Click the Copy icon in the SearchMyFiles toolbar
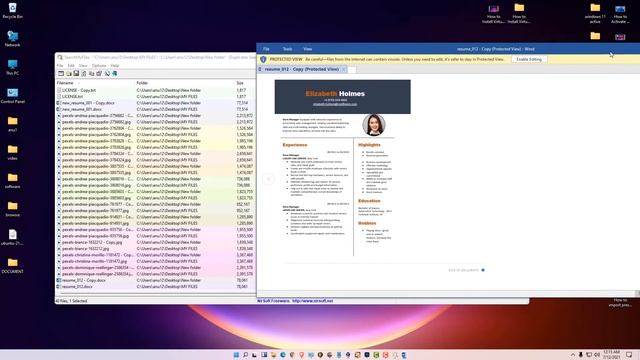Screen dimensions: 640x360 click(x=91, y=73)
